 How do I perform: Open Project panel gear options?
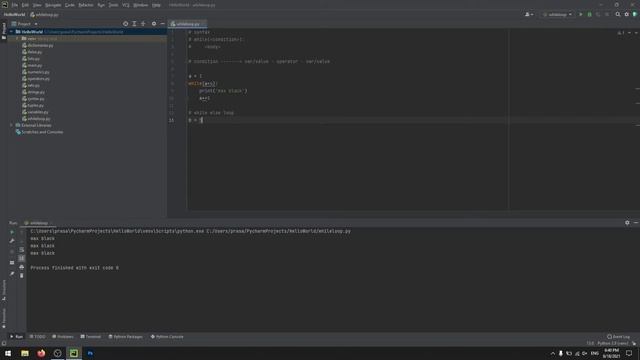154,24
